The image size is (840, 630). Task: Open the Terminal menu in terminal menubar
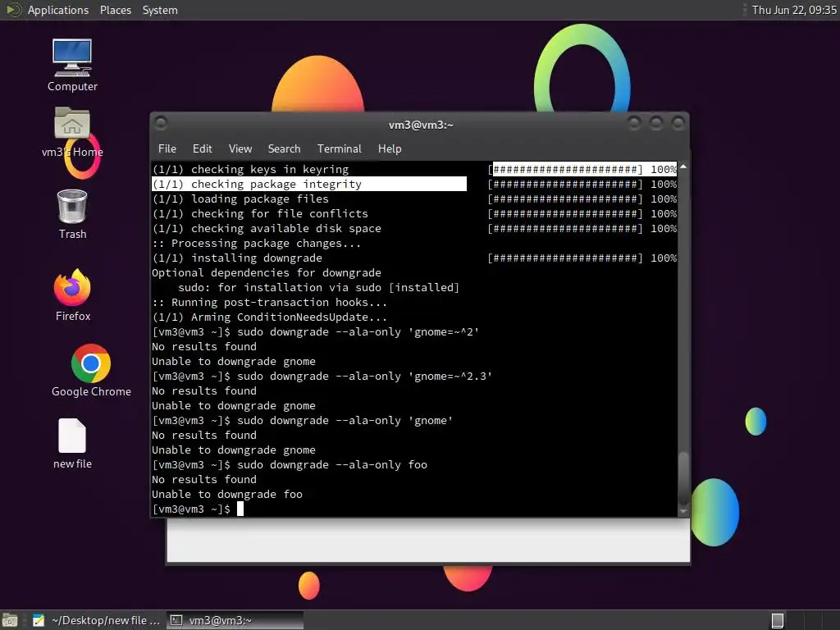click(x=339, y=149)
